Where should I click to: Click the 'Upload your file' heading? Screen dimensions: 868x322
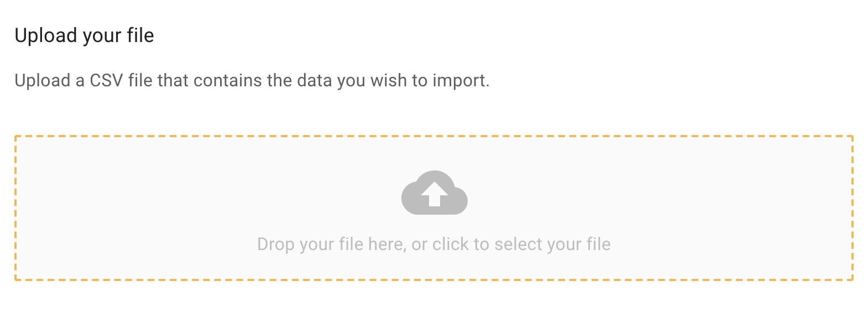[84, 35]
